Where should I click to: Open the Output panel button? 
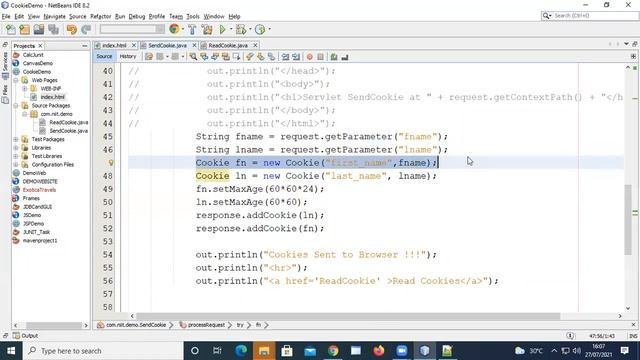25,336
